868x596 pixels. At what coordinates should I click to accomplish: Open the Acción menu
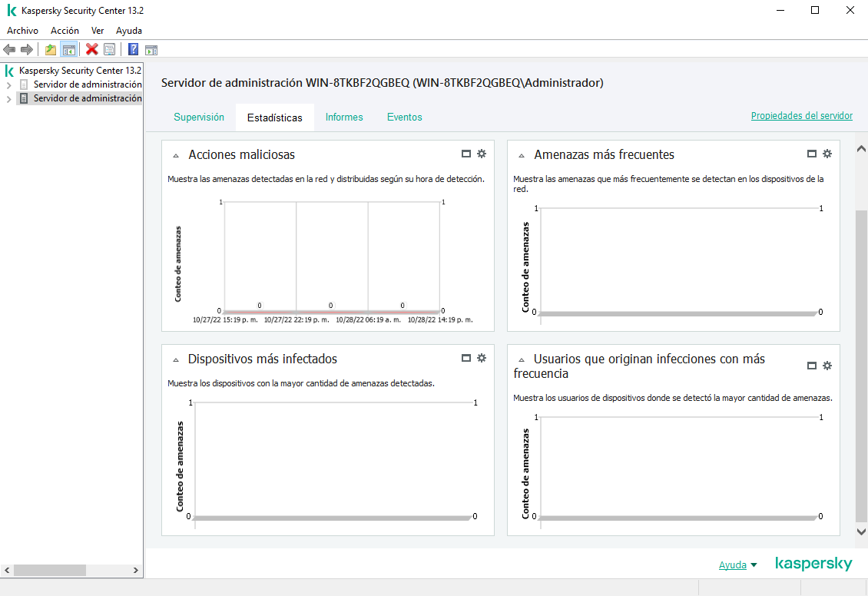[x=65, y=31]
